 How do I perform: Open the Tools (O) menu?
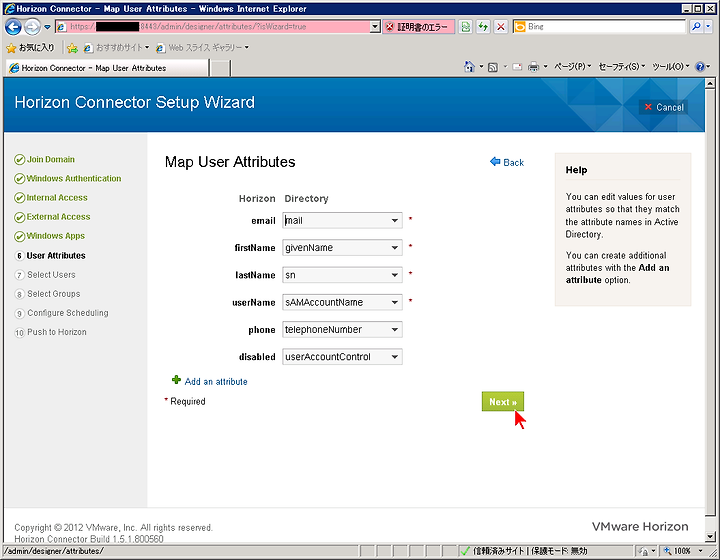[671, 67]
